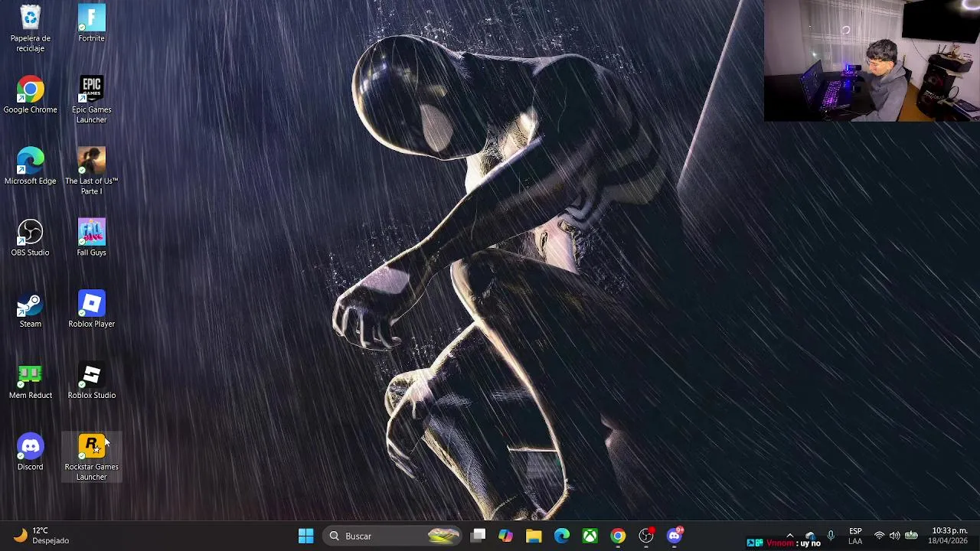
Task: Click the power/battery tray icon
Action: (911, 536)
